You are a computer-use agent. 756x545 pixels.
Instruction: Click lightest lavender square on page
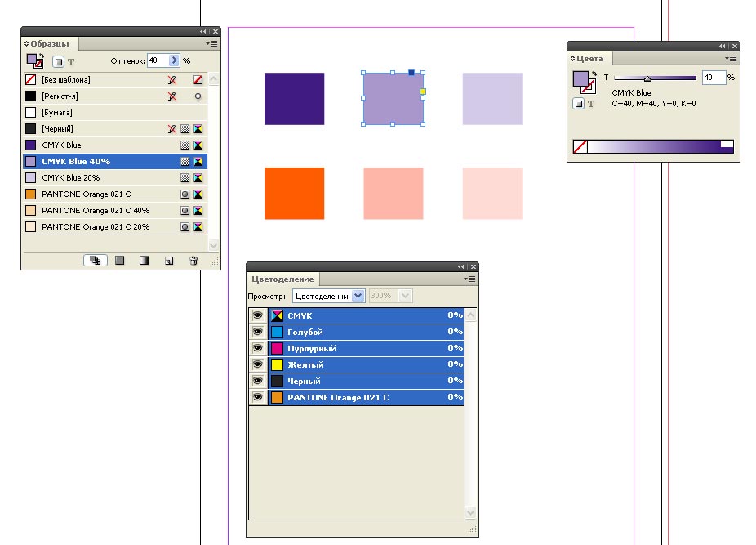[492, 99]
